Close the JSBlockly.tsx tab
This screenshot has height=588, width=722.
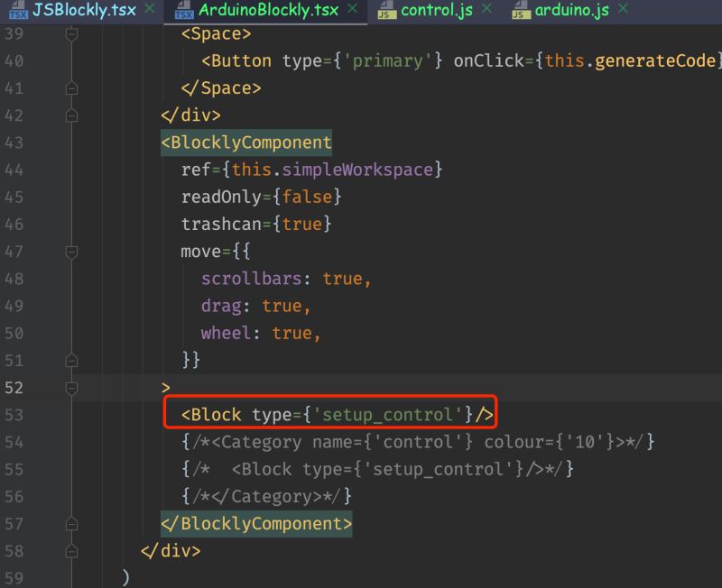[x=149, y=12]
